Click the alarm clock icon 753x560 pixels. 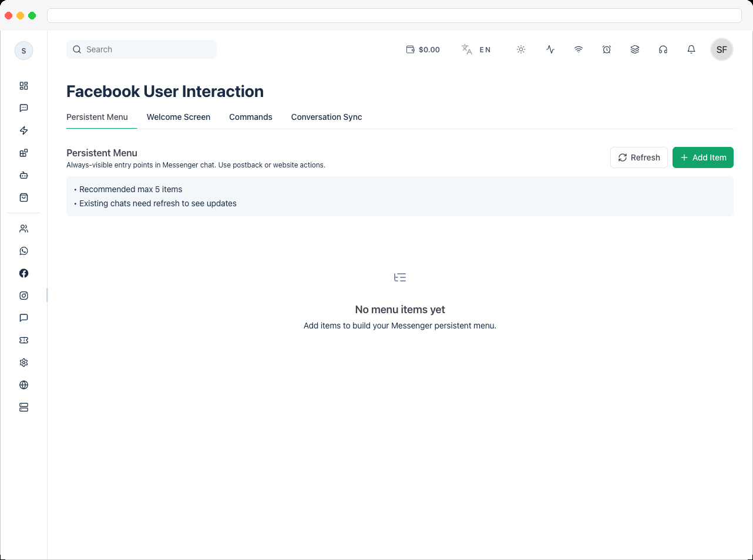(x=607, y=49)
